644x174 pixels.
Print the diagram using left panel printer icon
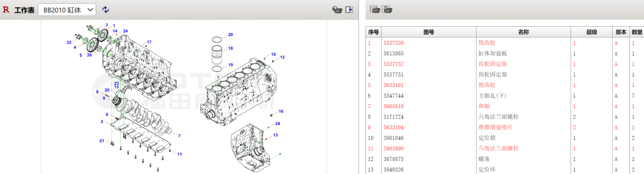pyautogui.click(x=337, y=9)
